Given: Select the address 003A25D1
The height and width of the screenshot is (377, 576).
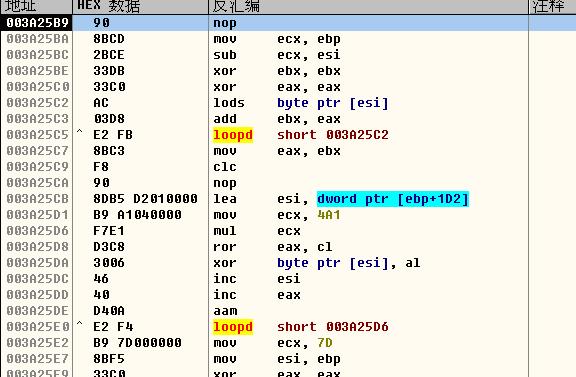Looking at the screenshot, I should tap(37, 215).
